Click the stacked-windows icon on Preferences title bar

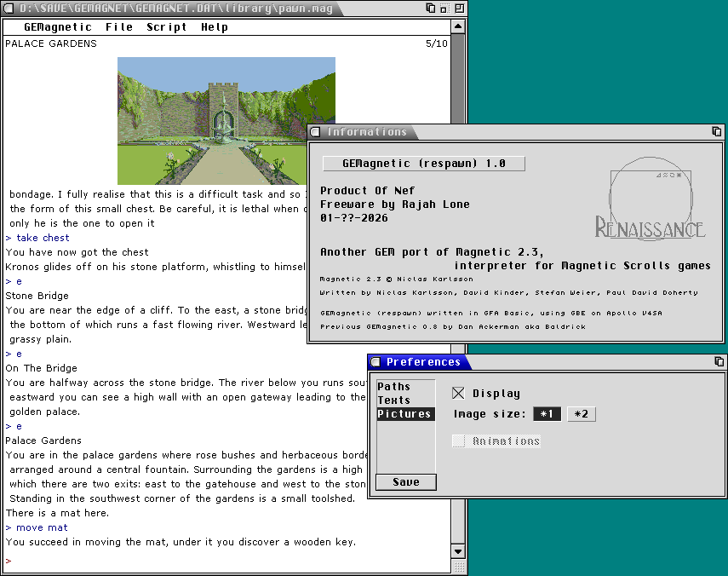[x=717, y=362]
